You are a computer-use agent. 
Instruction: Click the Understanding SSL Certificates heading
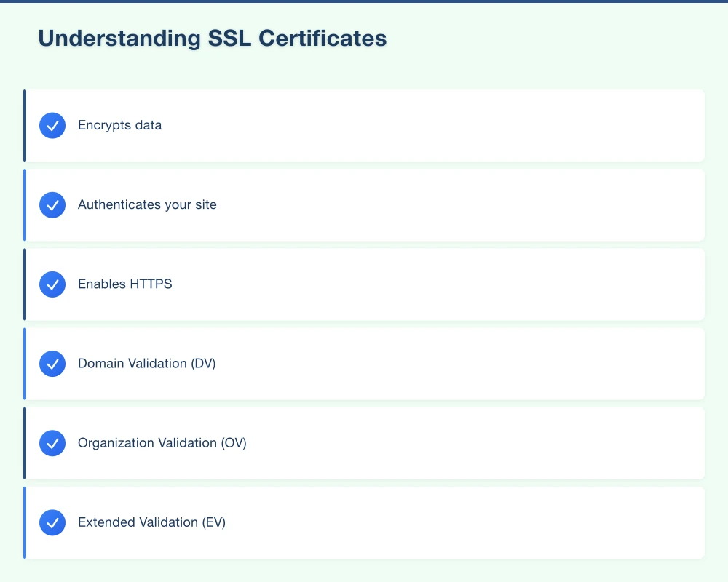click(x=213, y=38)
